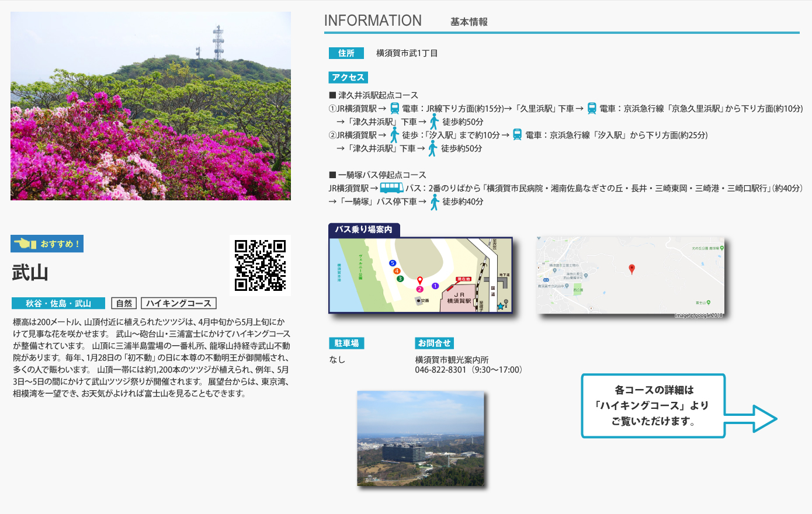Click the bus icon in the Ikkizuka bus stop course
This screenshot has height=514, width=812.
tap(391, 188)
